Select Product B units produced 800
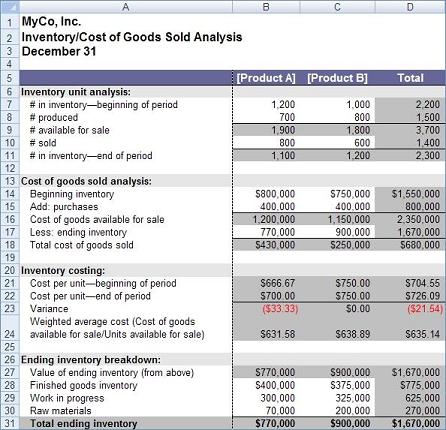The height and width of the screenshot is (430, 446). coord(337,117)
